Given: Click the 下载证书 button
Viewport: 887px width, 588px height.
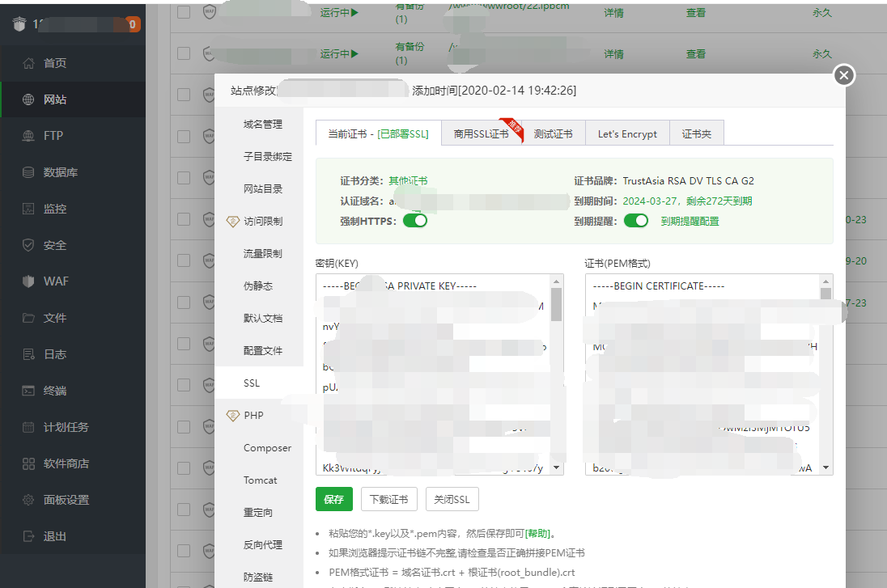Looking at the screenshot, I should coord(388,499).
